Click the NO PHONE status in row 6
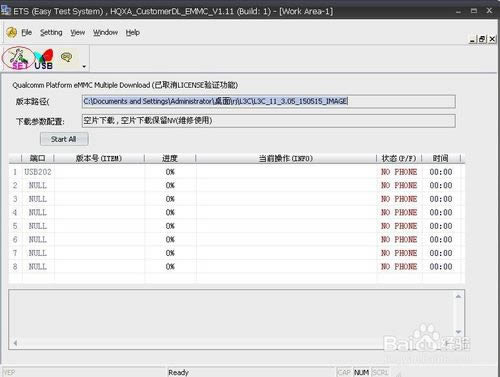 pyautogui.click(x=399, y=239)
